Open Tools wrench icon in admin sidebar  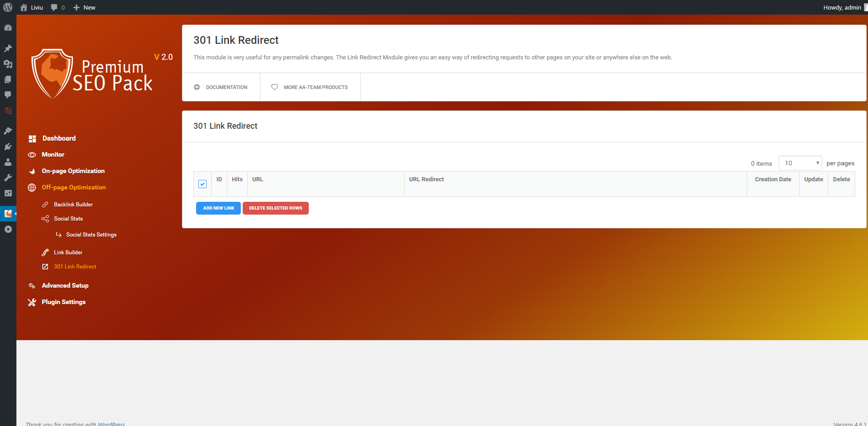coord(8,178)
